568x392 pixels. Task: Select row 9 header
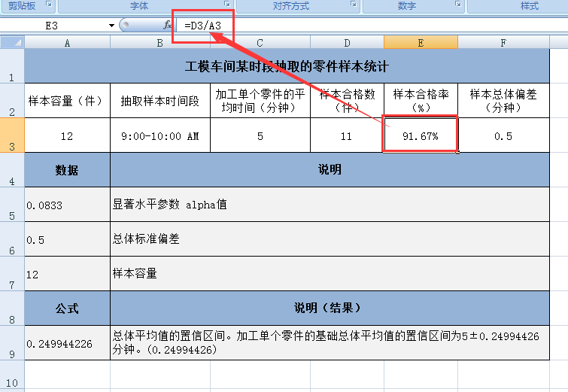12,343
